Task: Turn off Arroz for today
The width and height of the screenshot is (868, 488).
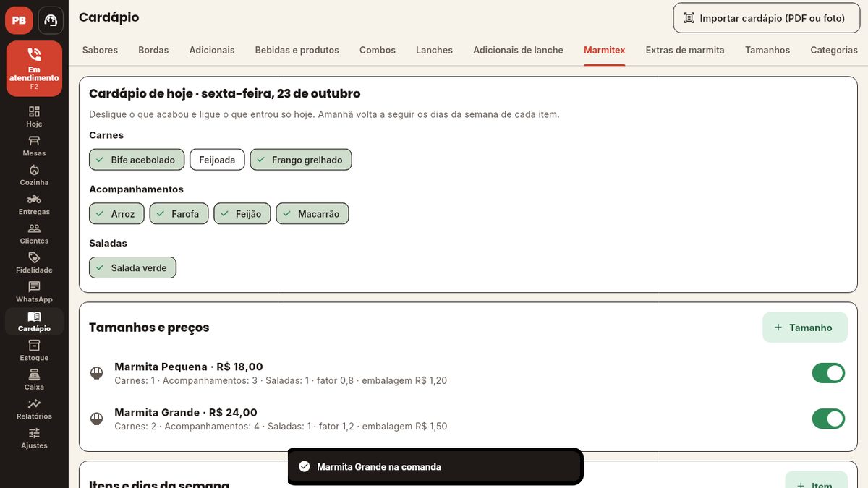Action: point(116,214)
